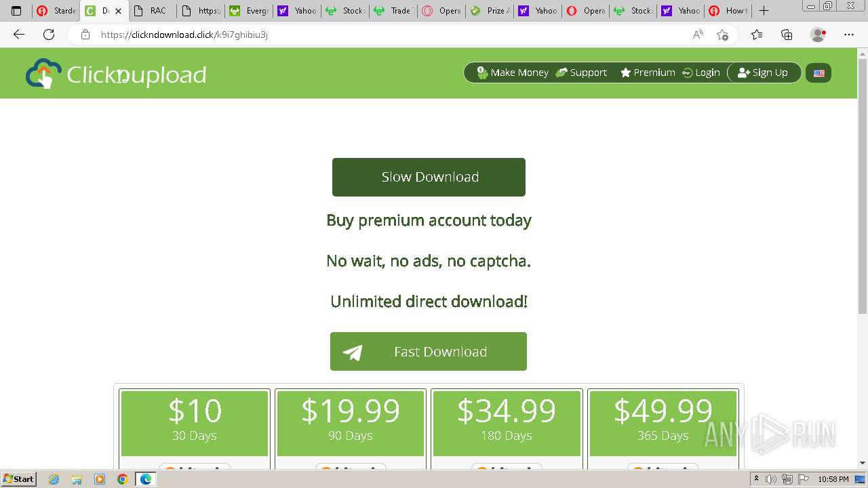Click the volume speaker tray icon
The height and width of the screenshot is (488, 868).
pos(771,479)
